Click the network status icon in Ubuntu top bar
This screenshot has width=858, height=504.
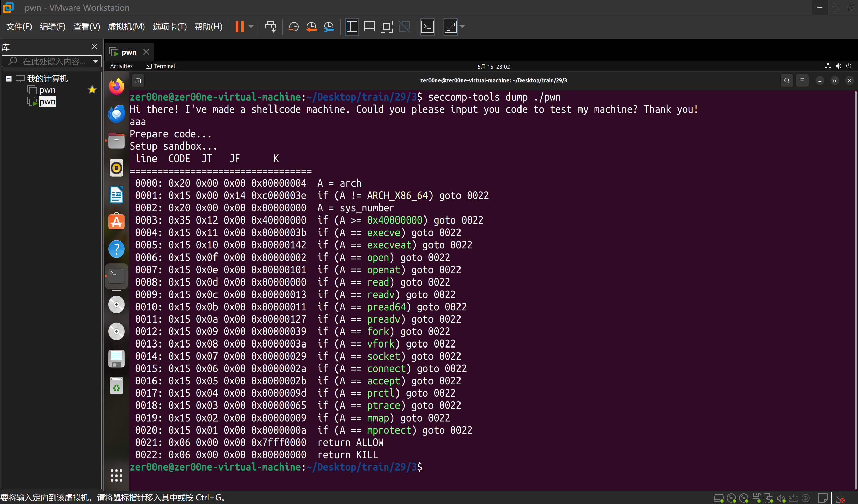click(x=828, y=66)
